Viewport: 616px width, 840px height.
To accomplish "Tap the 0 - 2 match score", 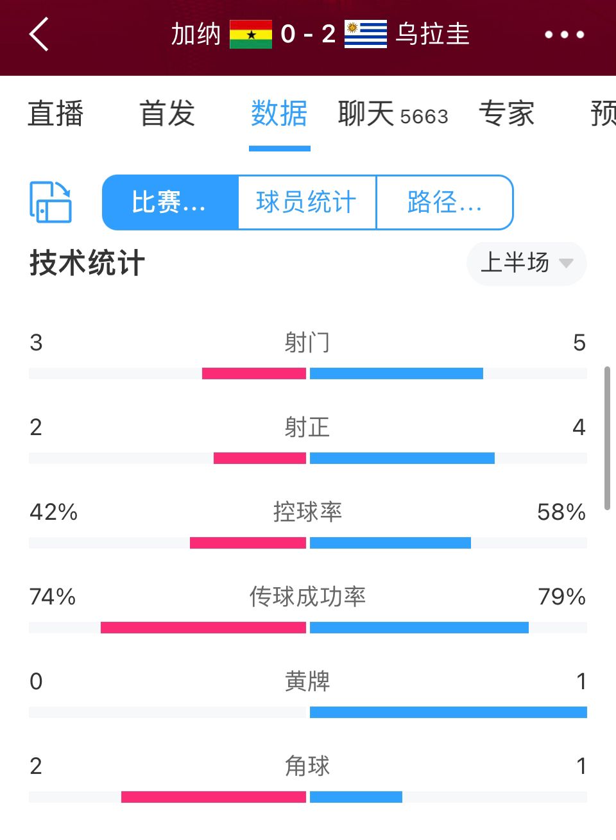I will pos(308,34).
